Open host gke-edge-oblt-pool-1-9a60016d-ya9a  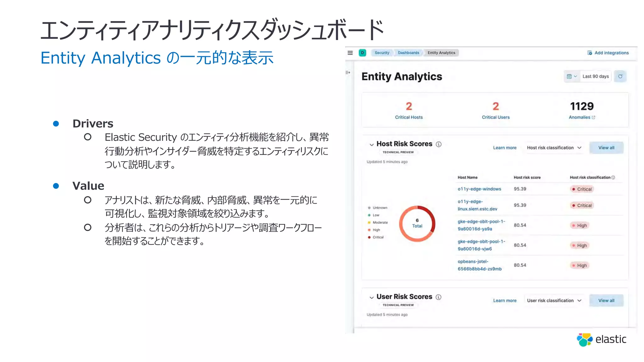481,225
